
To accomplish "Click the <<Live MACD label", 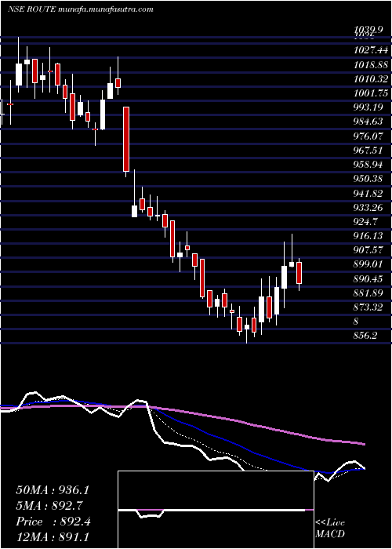I will 330,528.
